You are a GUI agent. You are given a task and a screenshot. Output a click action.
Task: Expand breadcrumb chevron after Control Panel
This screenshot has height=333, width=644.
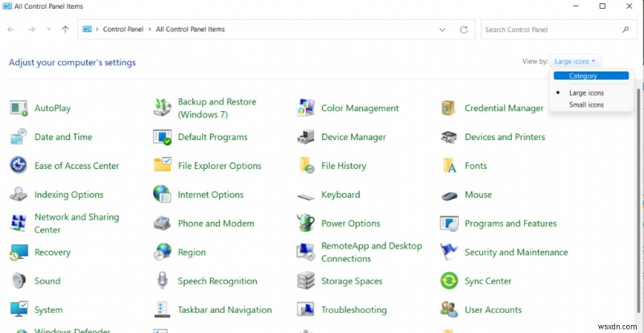pos(150,29)
